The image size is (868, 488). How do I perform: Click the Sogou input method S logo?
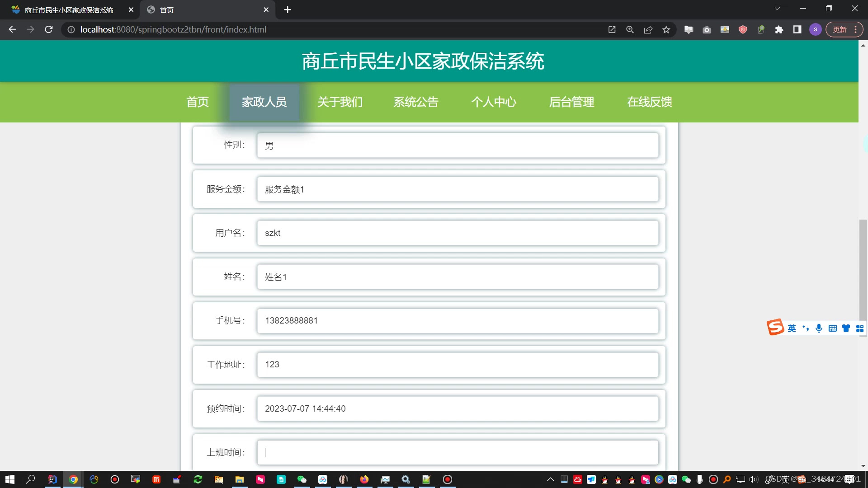775,328
